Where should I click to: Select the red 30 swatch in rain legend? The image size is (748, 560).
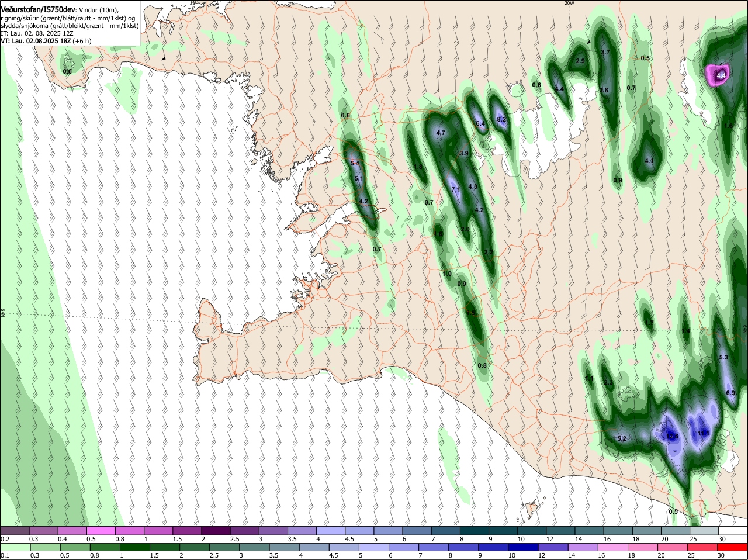(x=733, y=547)
